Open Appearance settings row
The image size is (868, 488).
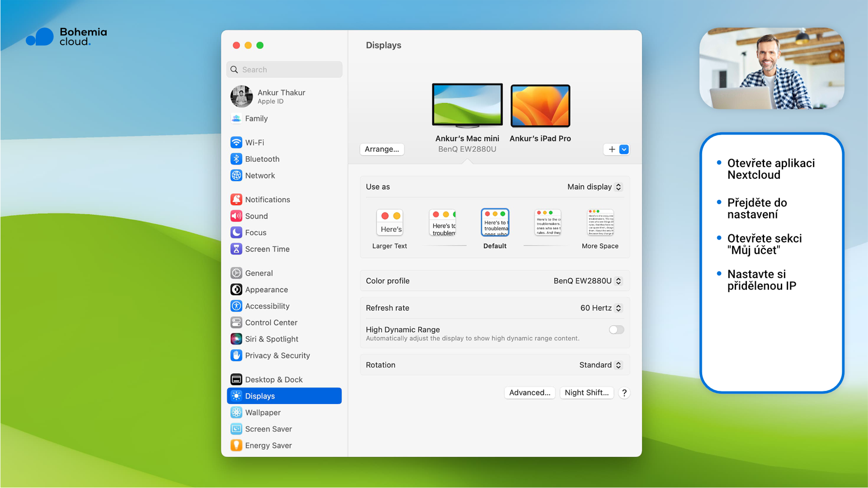click(x=284, y=289)
